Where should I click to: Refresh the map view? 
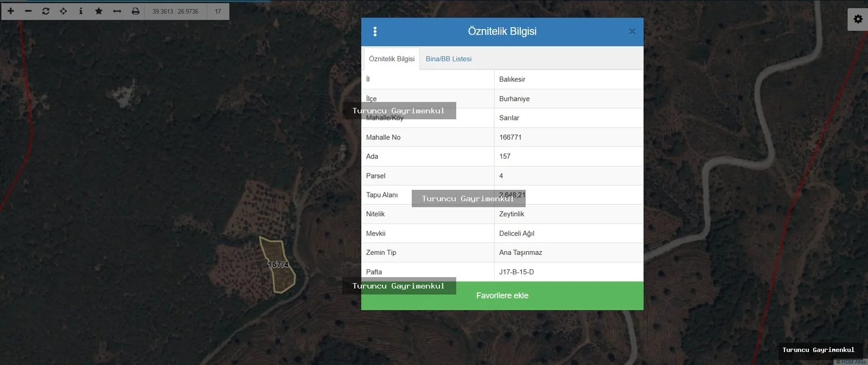46,11
